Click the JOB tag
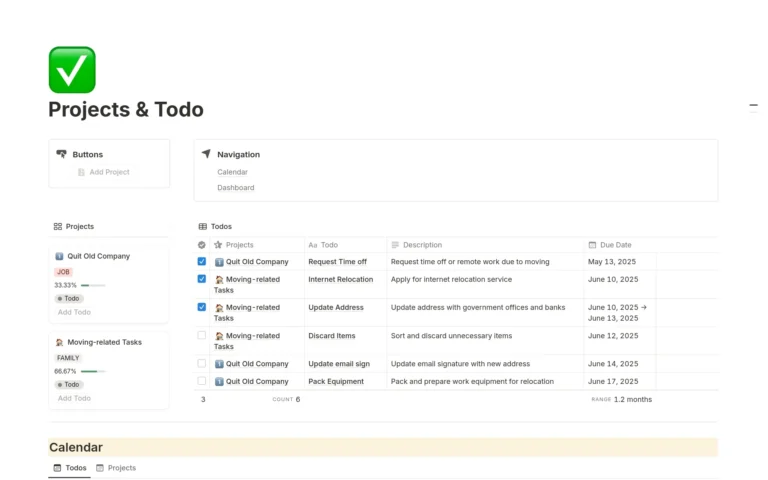Image resolution: width=768 pixels, height=480 pixels. [63, 272]
